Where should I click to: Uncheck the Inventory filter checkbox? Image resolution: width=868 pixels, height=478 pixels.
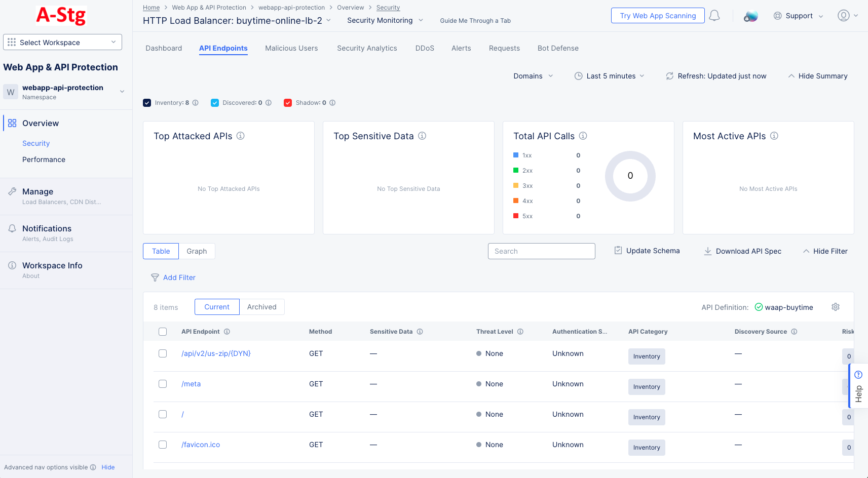[147, 102]
